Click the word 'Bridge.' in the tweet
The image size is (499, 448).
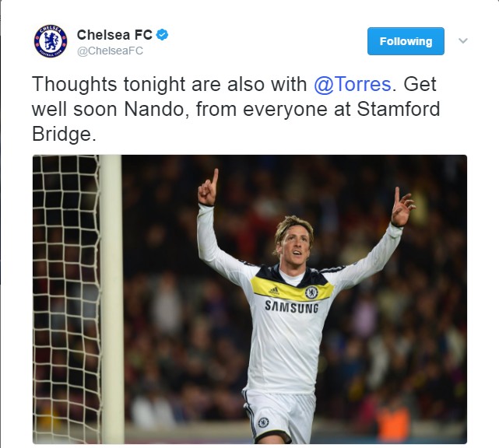pos(64,135)
